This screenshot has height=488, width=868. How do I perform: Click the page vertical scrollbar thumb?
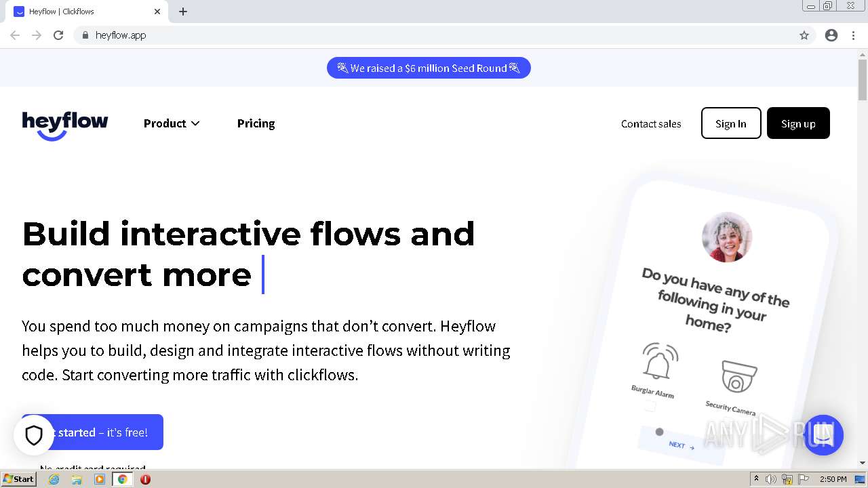point(863,81)
